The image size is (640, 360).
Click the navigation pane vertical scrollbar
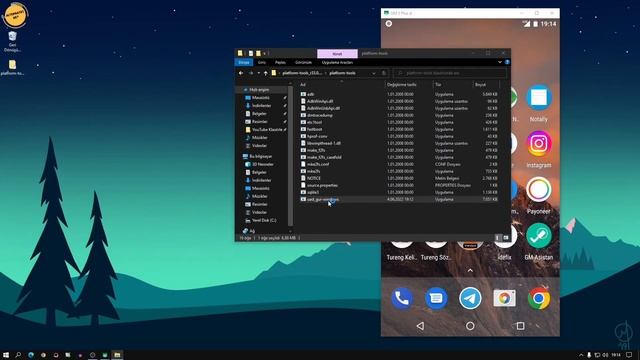click(291, 155)
